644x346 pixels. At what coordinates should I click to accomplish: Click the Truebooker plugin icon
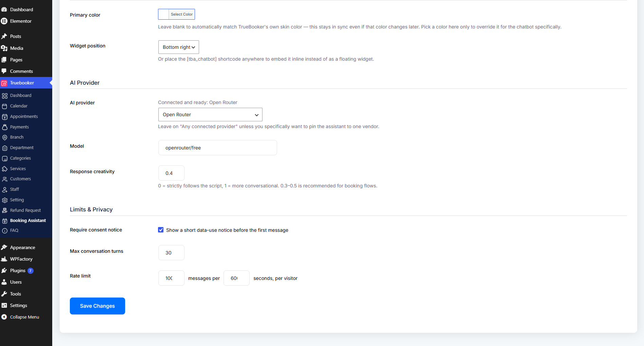click(4, 83)
